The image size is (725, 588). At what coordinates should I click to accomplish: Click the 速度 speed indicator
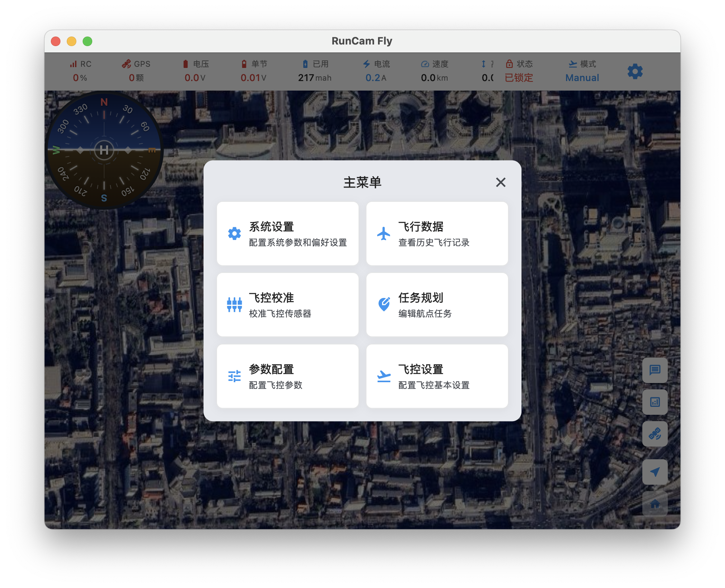(434, 72)
